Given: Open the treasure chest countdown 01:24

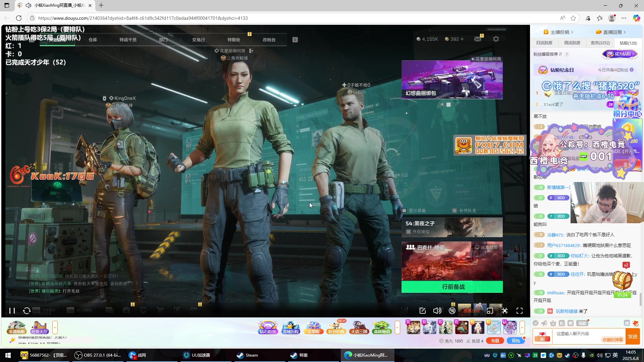Looking at the screenshot, I should tap(622, 284).
